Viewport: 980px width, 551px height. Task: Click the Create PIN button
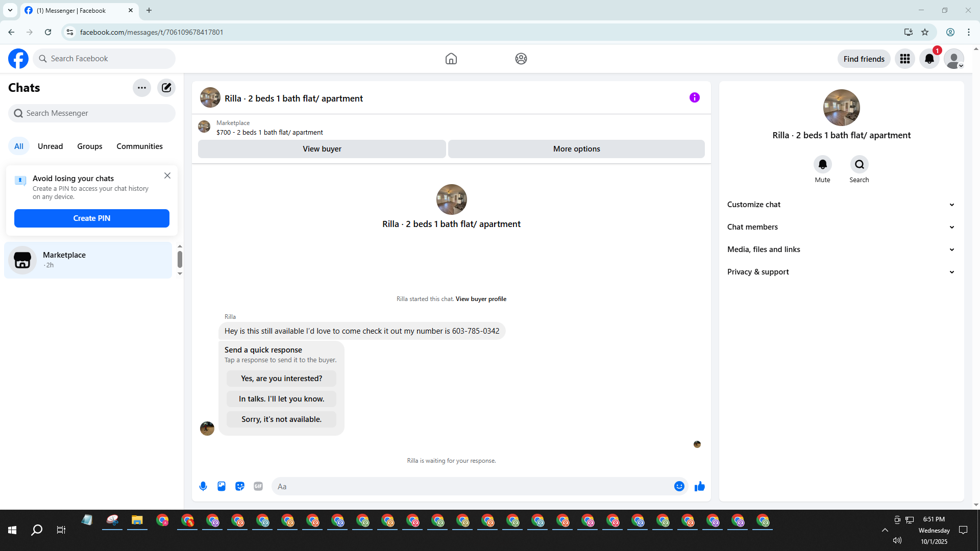coord(92,218)
